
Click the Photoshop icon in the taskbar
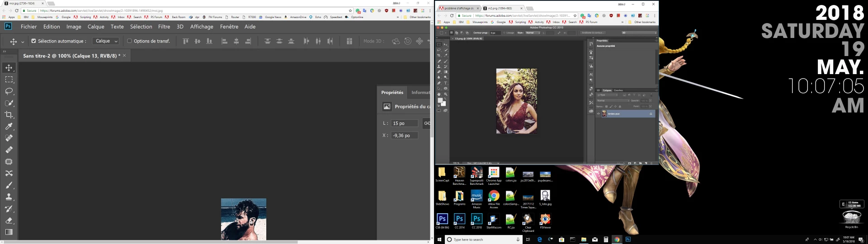tap(628, 239)
